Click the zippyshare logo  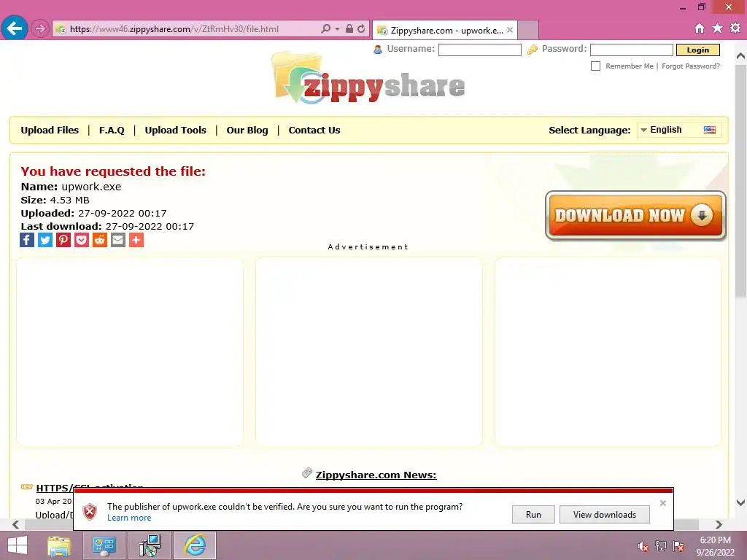click(368, 79)
